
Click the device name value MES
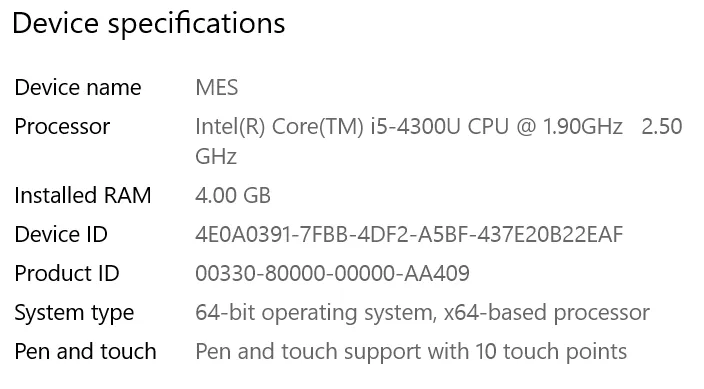[x=216, y=87]
